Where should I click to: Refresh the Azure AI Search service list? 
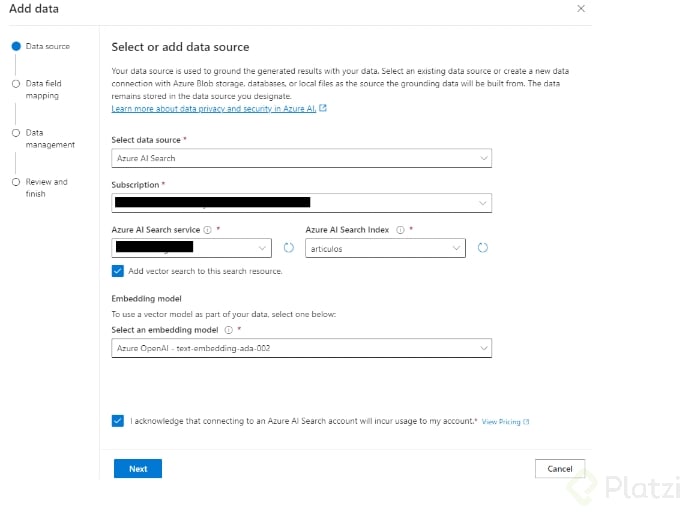coord(289,248)
